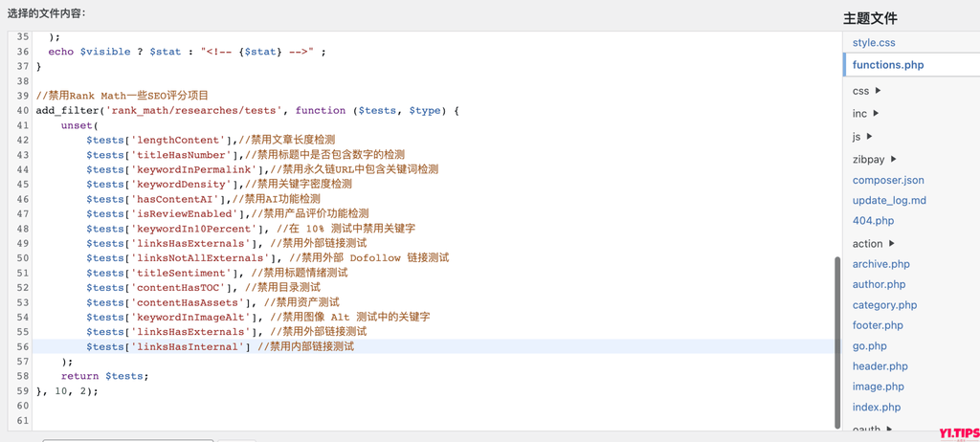Open style.css in the theme files list
Screen dimensions: 980x442
click(x=874, y=43)
